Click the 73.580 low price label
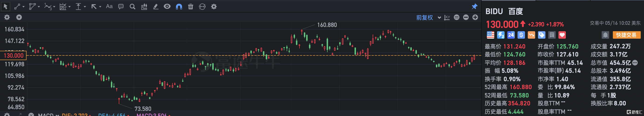 (x=143, y=109)
